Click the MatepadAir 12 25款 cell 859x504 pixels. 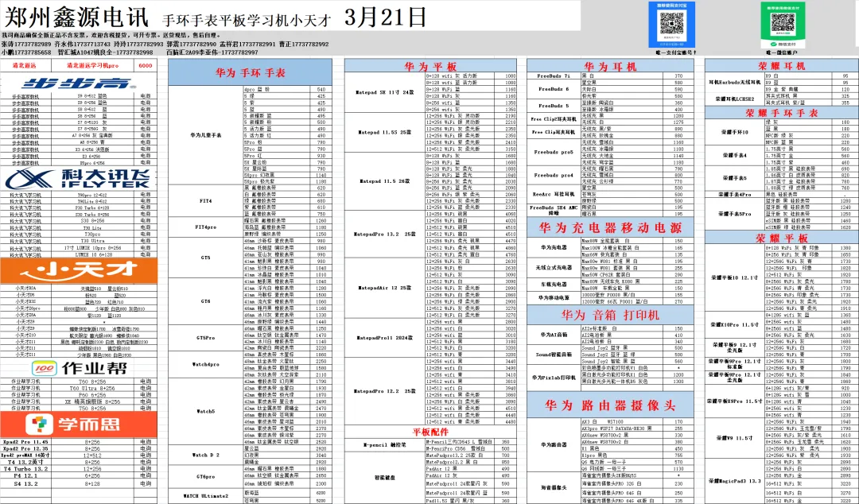click(x=385, y=288)
